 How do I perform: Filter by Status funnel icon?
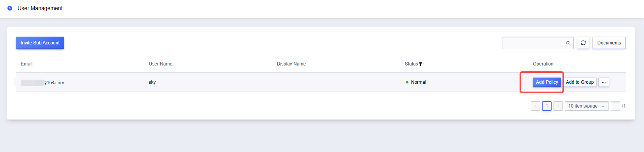click(x=420, y=64)
